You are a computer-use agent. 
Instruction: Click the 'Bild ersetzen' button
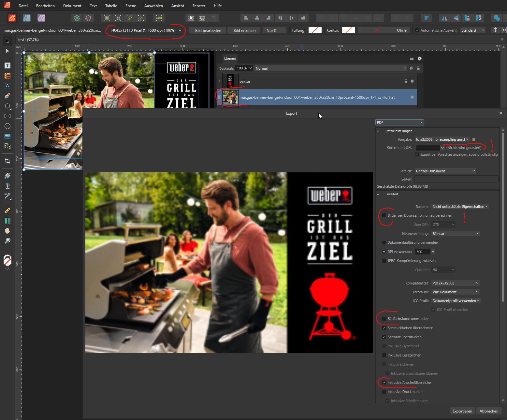[244, 30]
